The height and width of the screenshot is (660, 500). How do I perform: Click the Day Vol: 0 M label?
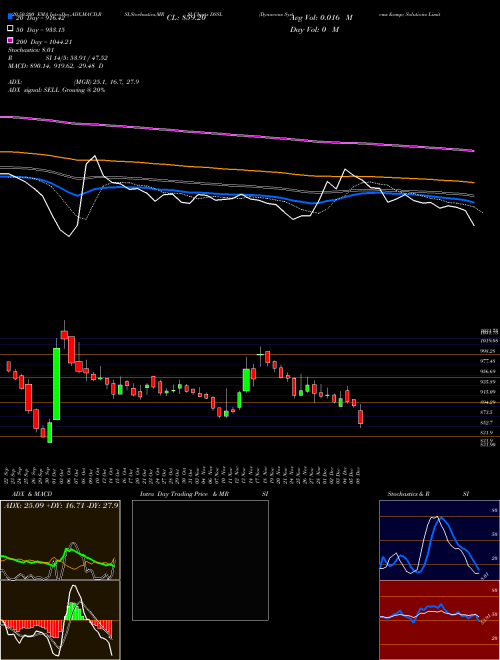(x=314, y=30)
